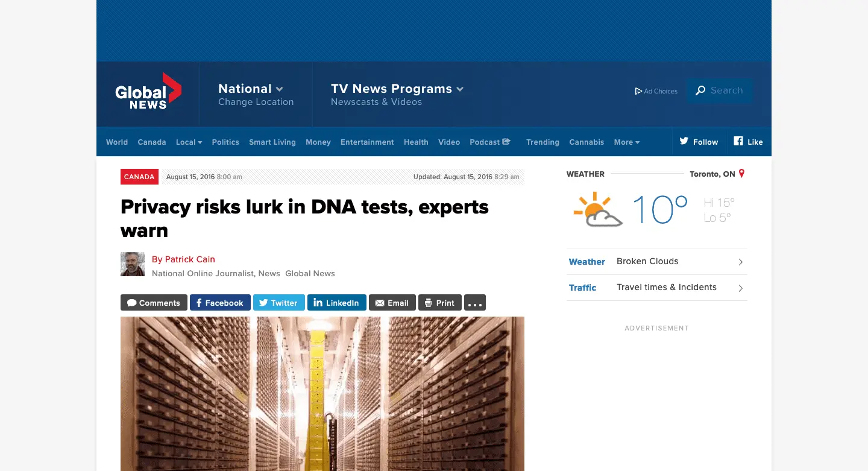Viewport: 868px width, 471px height.
Task: Show more share options ellipsis button
Action: 475,303
